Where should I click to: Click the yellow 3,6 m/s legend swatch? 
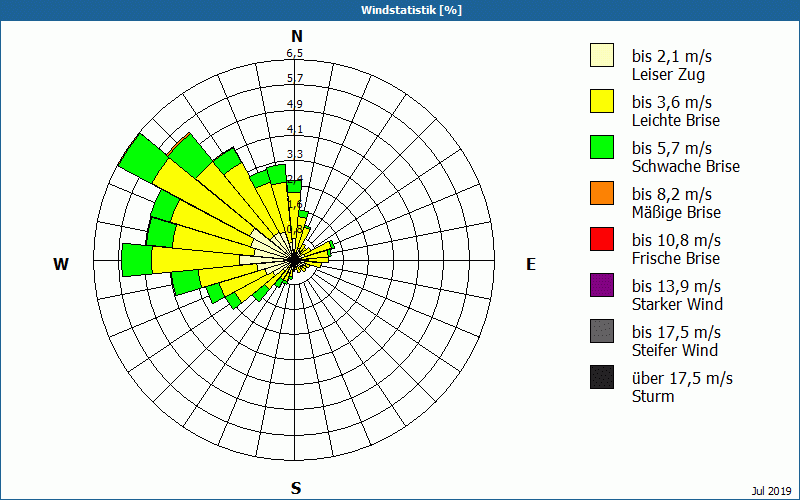coord(602,101)
